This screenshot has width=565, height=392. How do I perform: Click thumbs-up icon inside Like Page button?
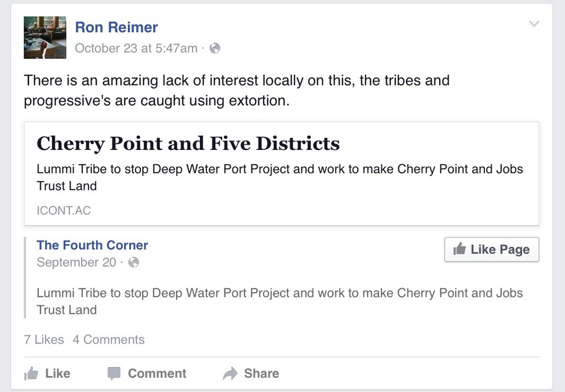point(460,250)
